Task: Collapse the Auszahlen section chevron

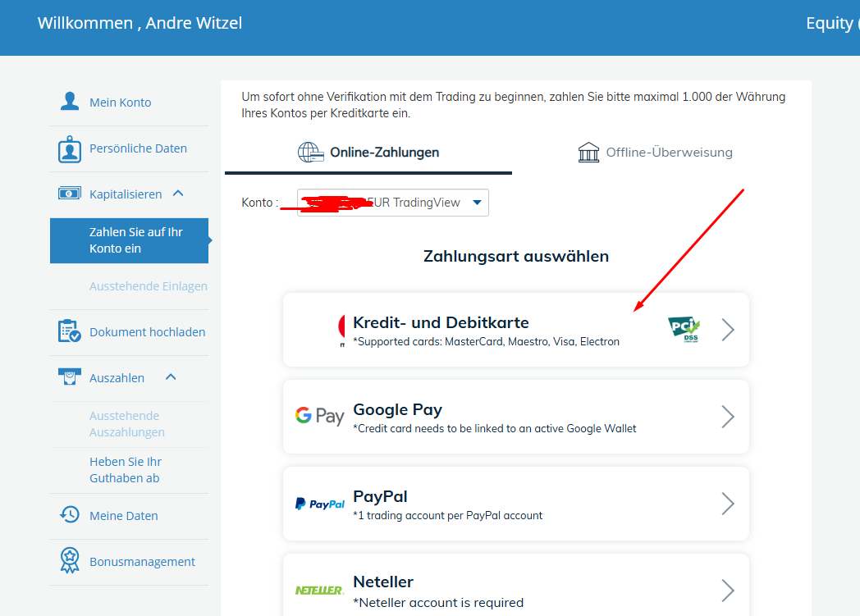Action: pyautogui.click(x=171, y=376)
